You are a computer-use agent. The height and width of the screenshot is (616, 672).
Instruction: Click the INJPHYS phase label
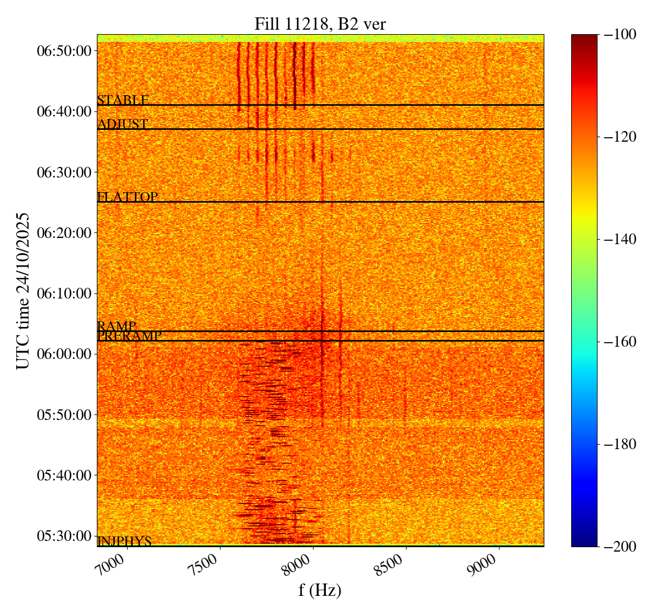[124, 542]
